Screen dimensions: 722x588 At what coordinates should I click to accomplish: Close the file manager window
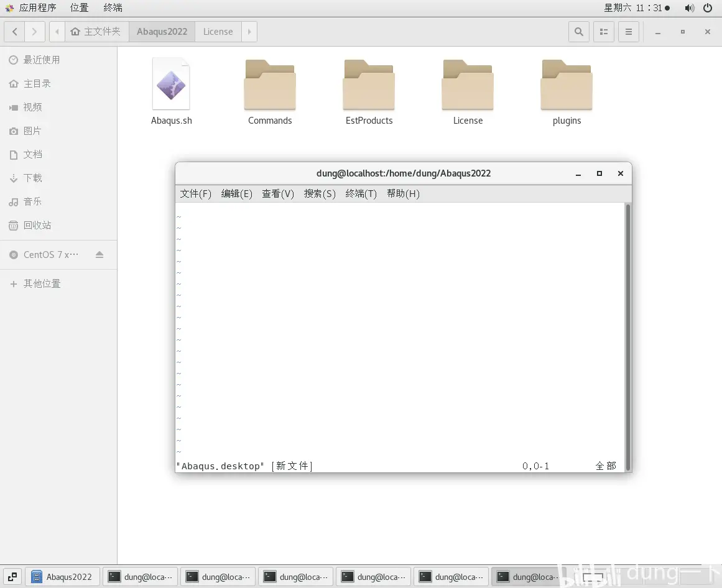[708, 32]
